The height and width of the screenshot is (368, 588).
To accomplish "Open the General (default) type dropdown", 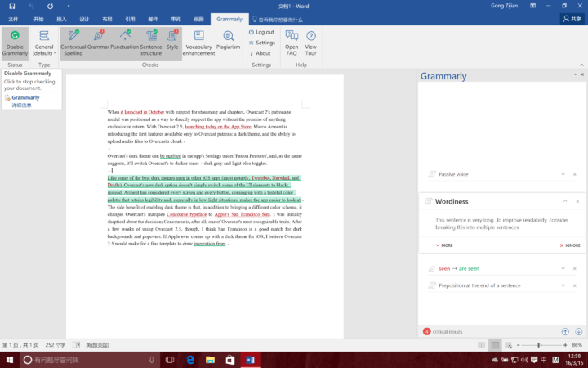I will (44, 44).
